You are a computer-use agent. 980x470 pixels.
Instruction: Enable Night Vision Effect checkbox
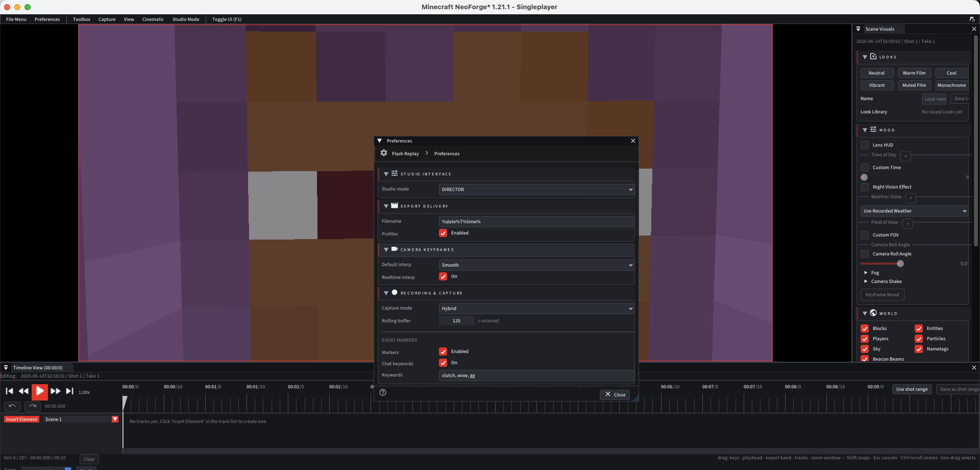tap(865, 187)
